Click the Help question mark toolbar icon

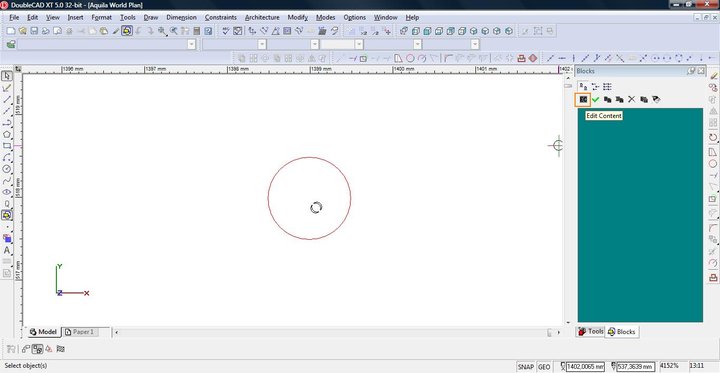click(x=208, y=31)
